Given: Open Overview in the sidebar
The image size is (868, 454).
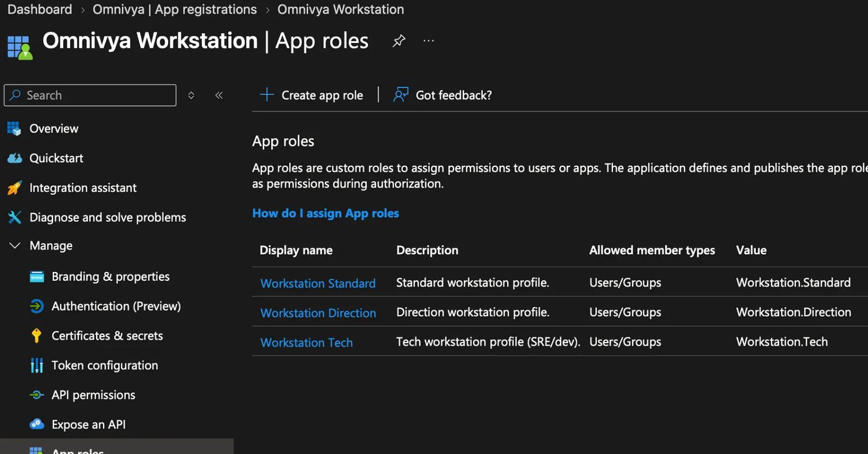Looking at the screenshot, I should tap(54, 129).
